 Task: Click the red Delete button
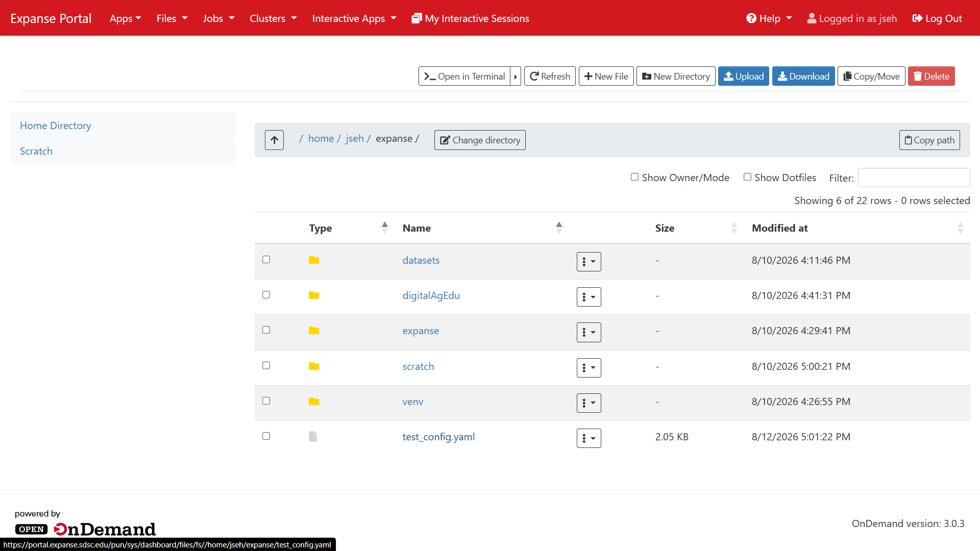pyautogui.click(x=931, y=76)
